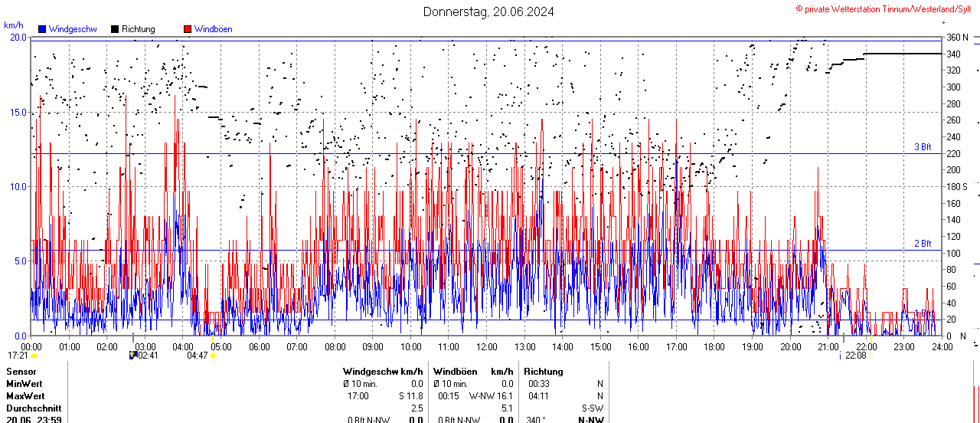Click the Durchschnitt row label
The image size is (980, 423).
pyautogui.click(x=33, y=408)
